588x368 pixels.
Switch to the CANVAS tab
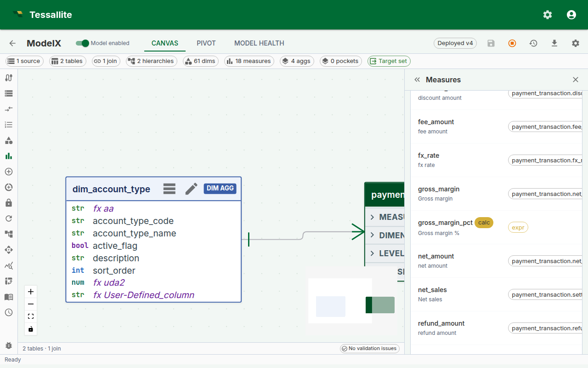point(165,43)
